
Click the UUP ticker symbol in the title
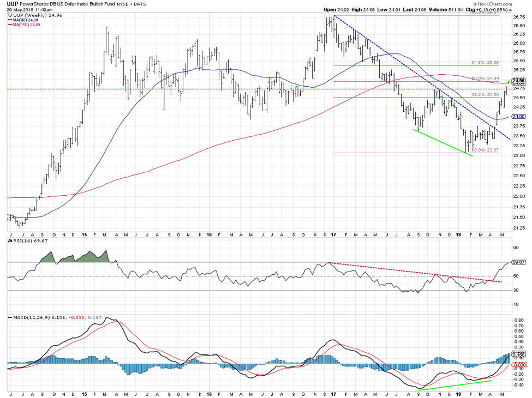13,4
